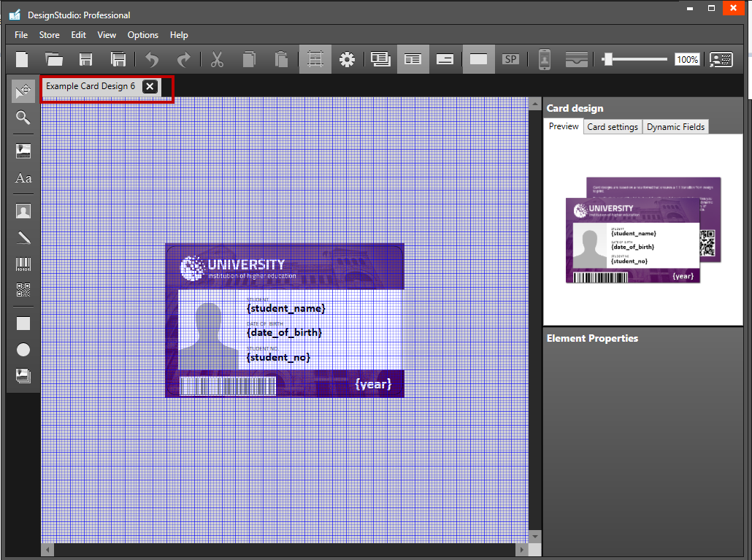Screen dimensions: 752x560
Task: Select the Zoom magnifier tool
Action: (x=23, y=118)
